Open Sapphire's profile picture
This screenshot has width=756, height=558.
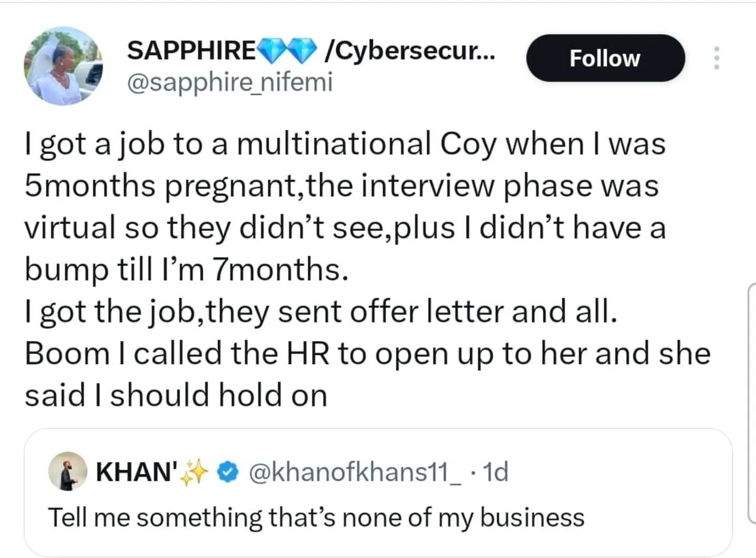[x=63, y=66]
